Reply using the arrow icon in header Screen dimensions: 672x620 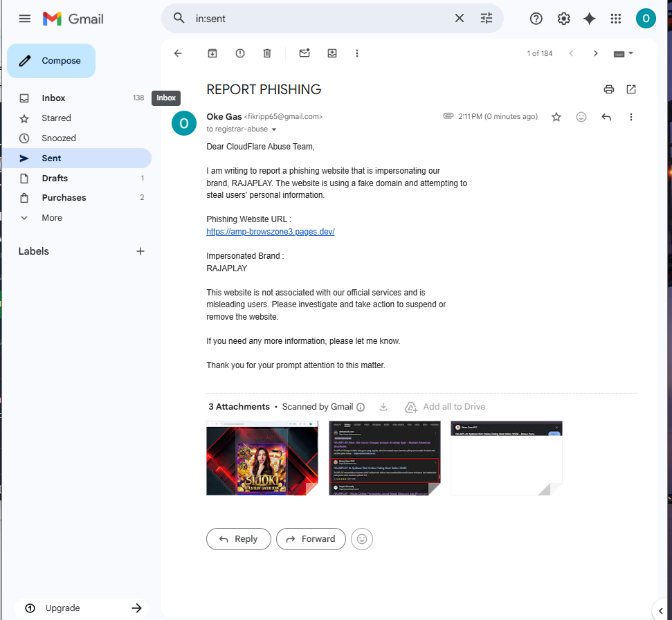click(x=606, y=117)
